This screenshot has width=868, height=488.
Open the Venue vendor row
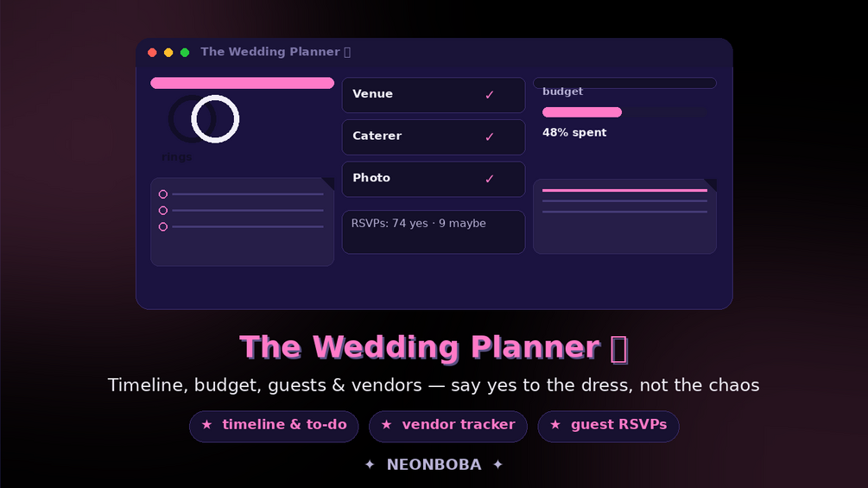point(434,95)
